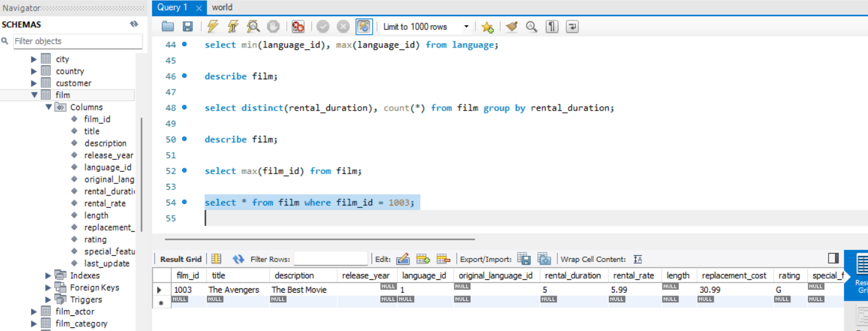Screen dimensions: 868x331
Task: Expand the country table
Action: [x=34, y=71]
